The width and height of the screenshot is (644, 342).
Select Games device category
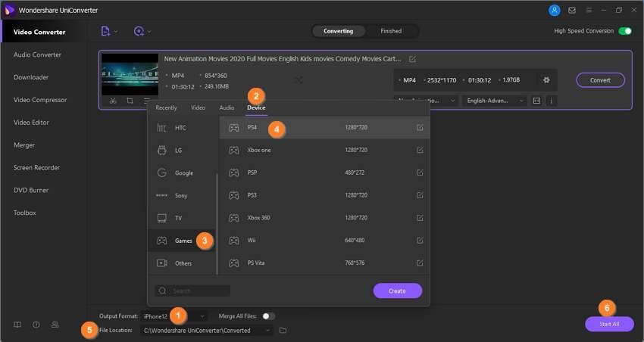tap(182, 241)
